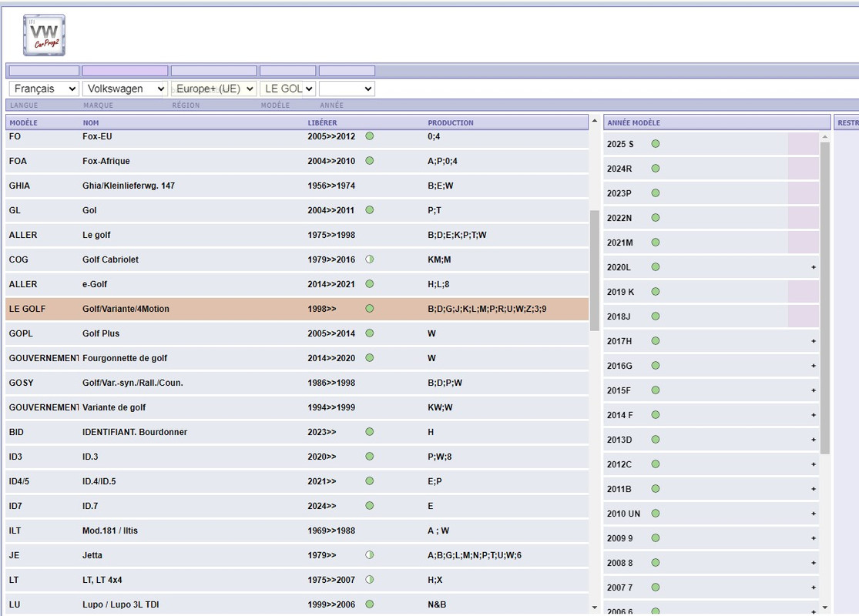Click the model list scroll-down arrow
The height and width of the screenshot is (616, 859).
pyautogui.click(x=595, y=608)
